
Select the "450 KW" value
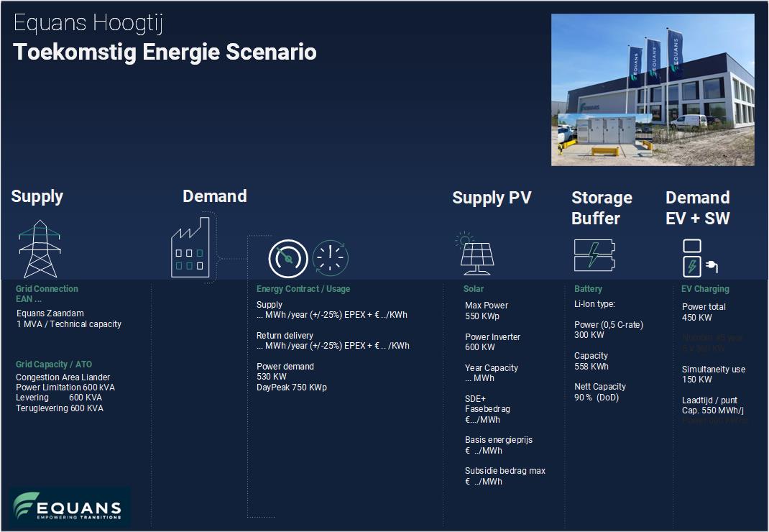click(x=697, y=318)
